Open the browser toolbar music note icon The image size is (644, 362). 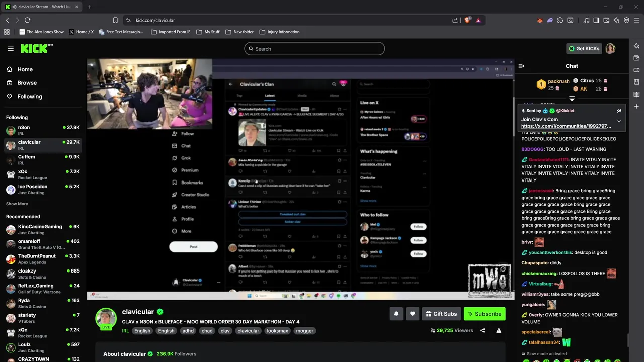point(586,20)
